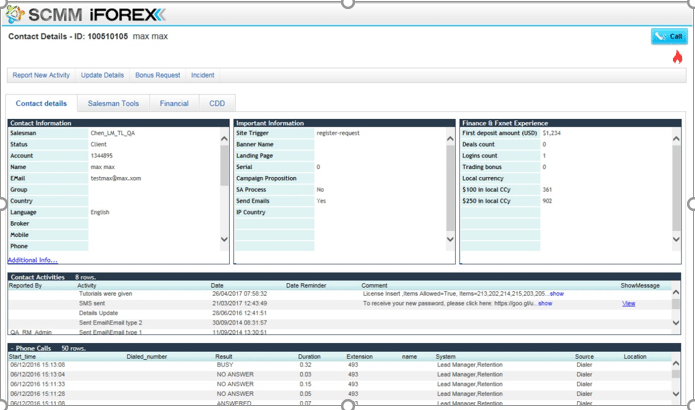Expand the 'Tutorials were given' comment via show
695x410 pixels.
[557, 294]
